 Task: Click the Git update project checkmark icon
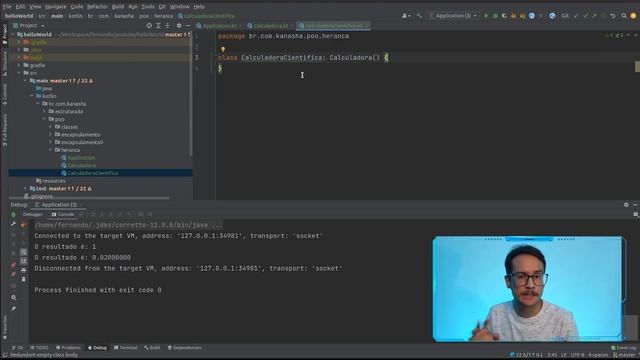[x=576, y=16]
